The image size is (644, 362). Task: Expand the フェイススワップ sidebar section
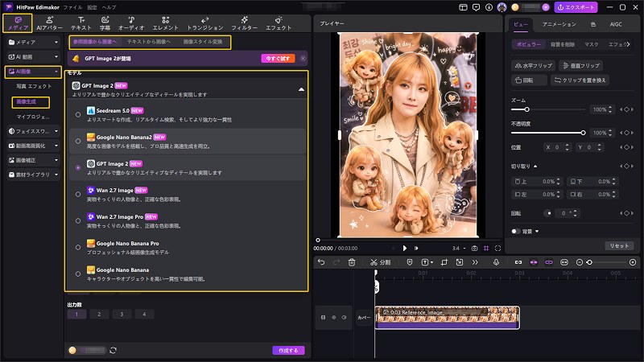pos(33,131)
